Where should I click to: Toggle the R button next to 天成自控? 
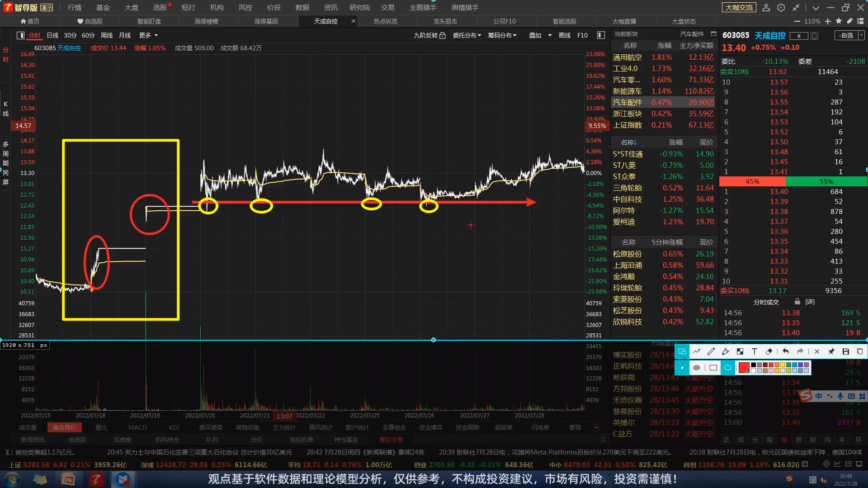799,36
